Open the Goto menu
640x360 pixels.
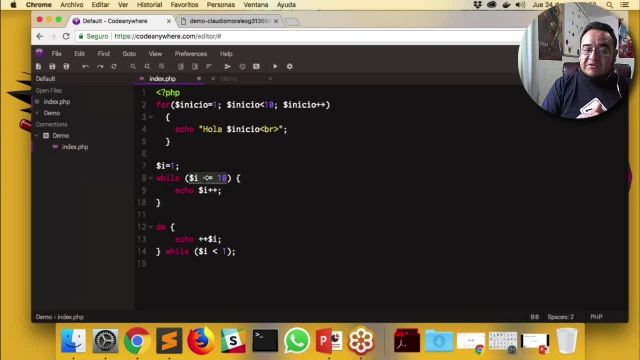pyautogui.click(x=129, y=53)
